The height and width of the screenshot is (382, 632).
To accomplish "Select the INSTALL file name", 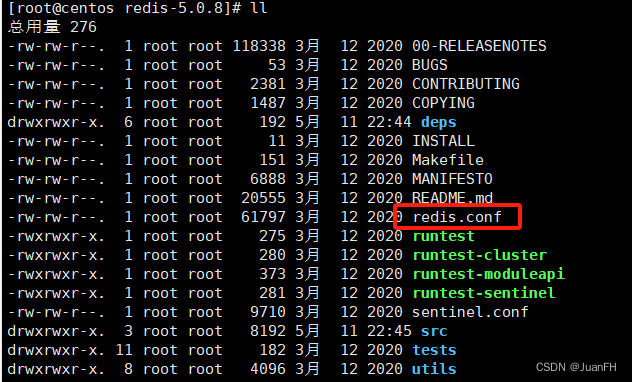I will click(x=443, y=141).
